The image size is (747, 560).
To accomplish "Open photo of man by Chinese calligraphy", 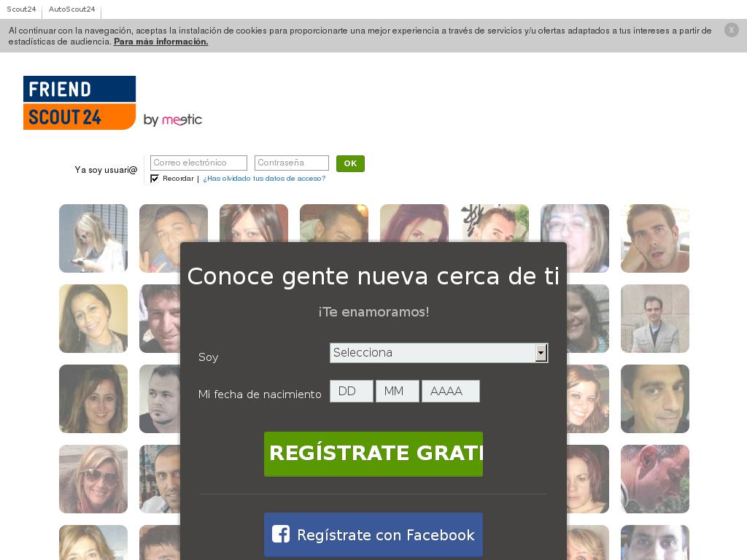I will pyautogui.click(x=495, y=223).
